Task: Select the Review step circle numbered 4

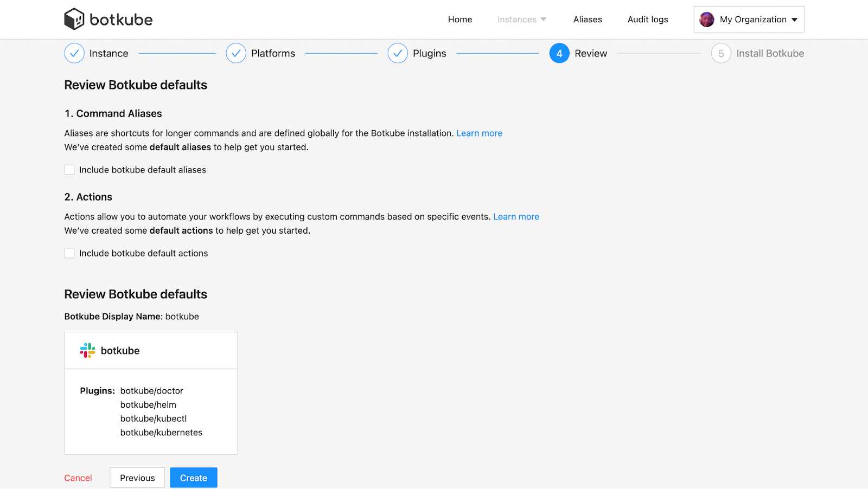Action: click(559, 53)
